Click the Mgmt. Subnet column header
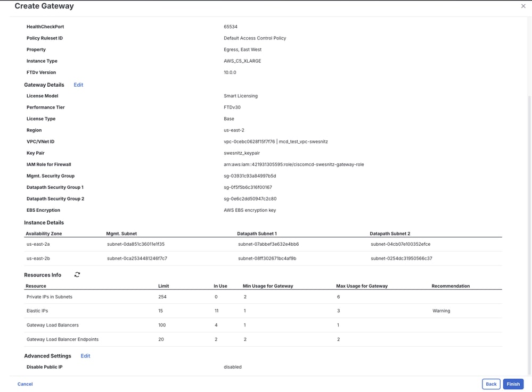The image size is (532, 392). tap(121, 234)
